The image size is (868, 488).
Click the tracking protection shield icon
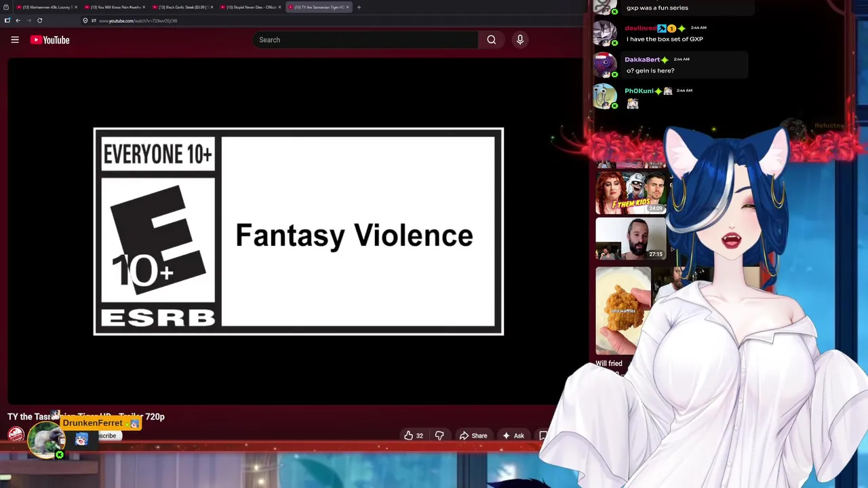coord(85,20)
